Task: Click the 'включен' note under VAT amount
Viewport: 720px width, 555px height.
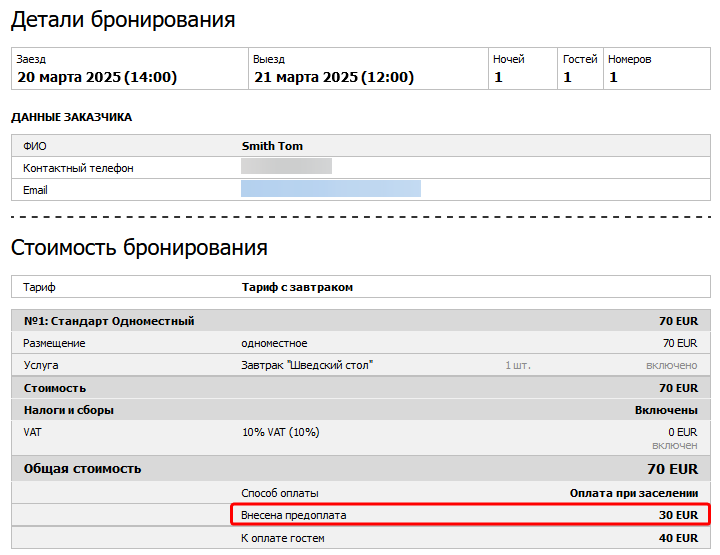Action: (x=675, y=446)
